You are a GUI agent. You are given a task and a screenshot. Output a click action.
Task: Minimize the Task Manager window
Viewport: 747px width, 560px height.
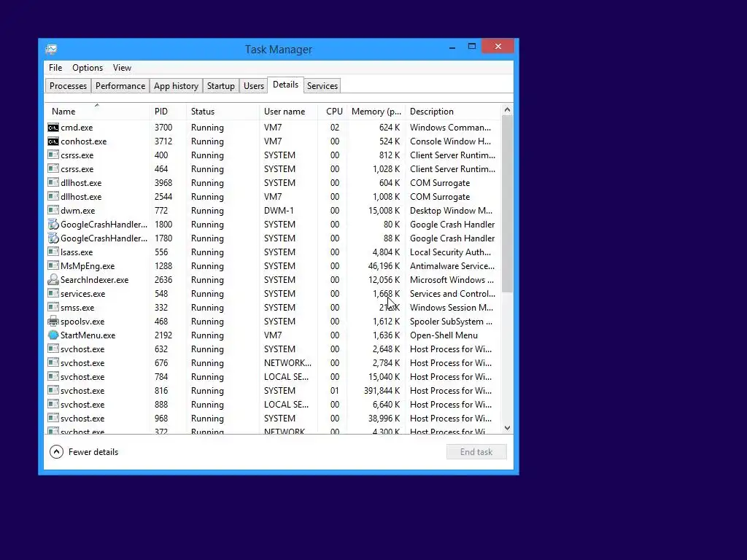point(452,47)
